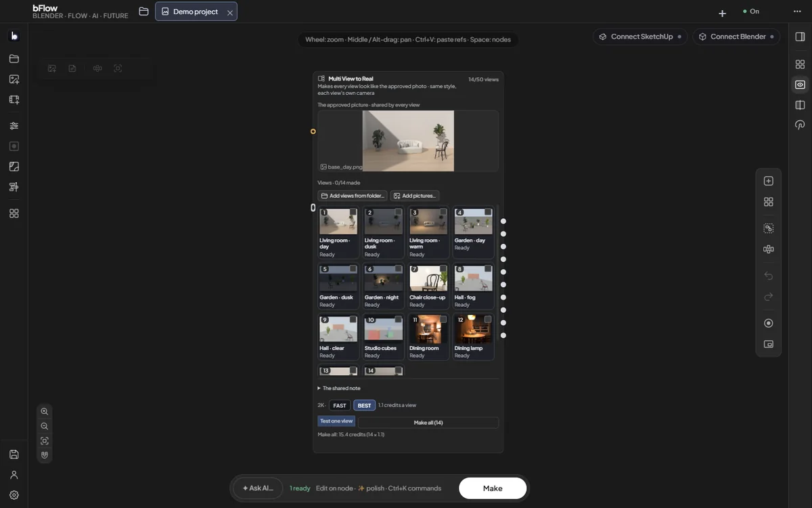Select the Studio cubes view thumbnail
The width and height of the screenshot is (812, 508).
383,329
